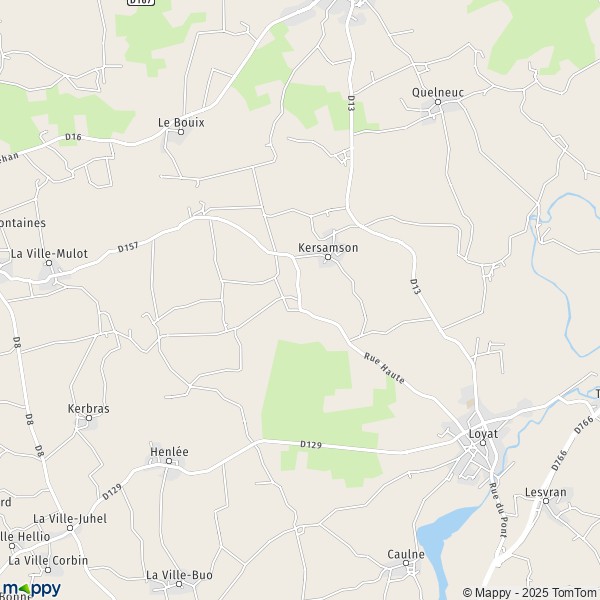Select the Kersamson place marker
Image resolution: width=600 pixels, height=600 pixels.
(x=328, y=257)
